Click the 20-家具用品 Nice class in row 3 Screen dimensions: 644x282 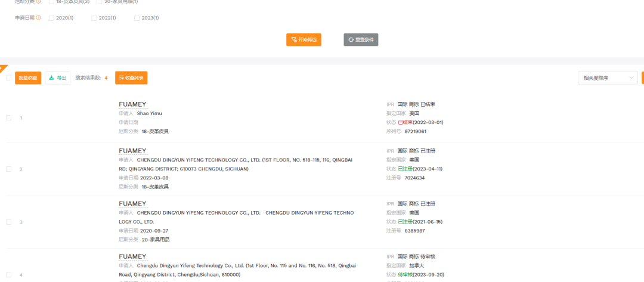pyautogui.click(x=155, y=240)
